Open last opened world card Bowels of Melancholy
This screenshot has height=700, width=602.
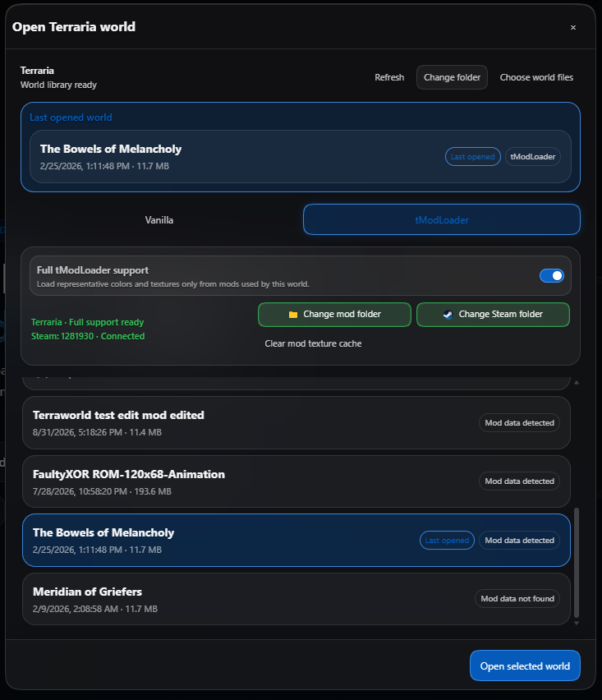(301, 157)
